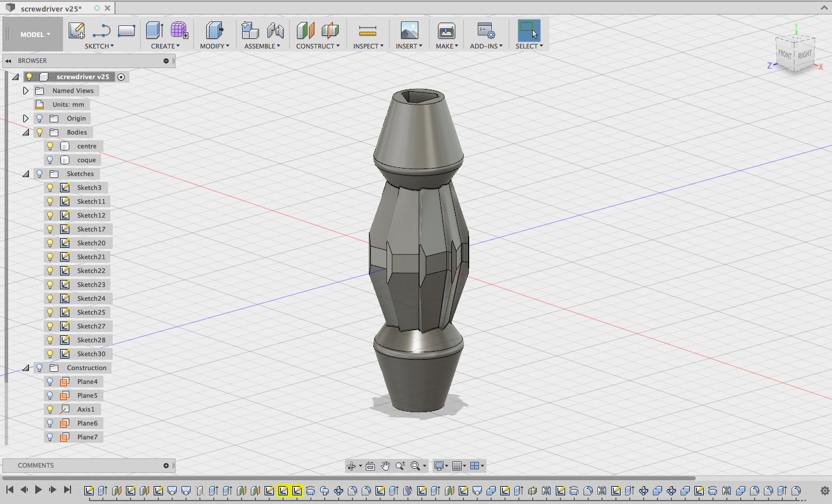Select Plane7 in the browser
The width and height of the screenshot is (832, 504).
[x=87, y=437]
